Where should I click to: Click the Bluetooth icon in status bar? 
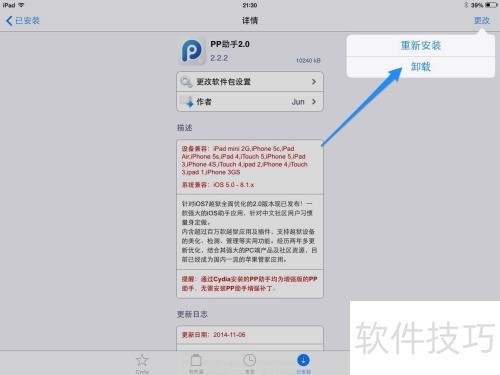[x=466, y=5]
